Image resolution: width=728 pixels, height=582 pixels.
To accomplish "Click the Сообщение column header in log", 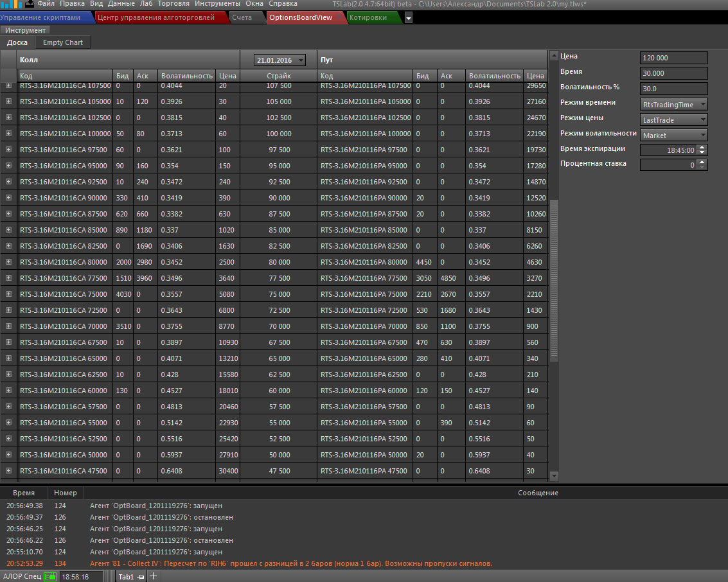I will 538,493.
